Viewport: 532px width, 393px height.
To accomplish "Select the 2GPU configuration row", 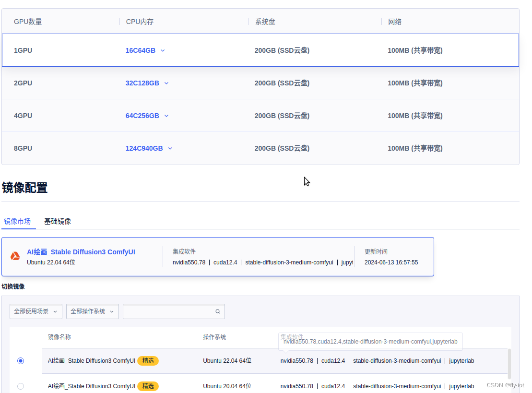I will point(260,83).
